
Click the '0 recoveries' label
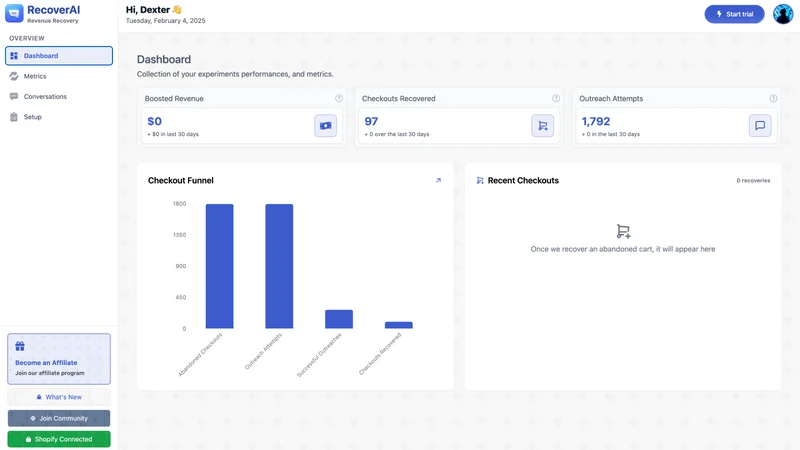[x=753, y=181]
